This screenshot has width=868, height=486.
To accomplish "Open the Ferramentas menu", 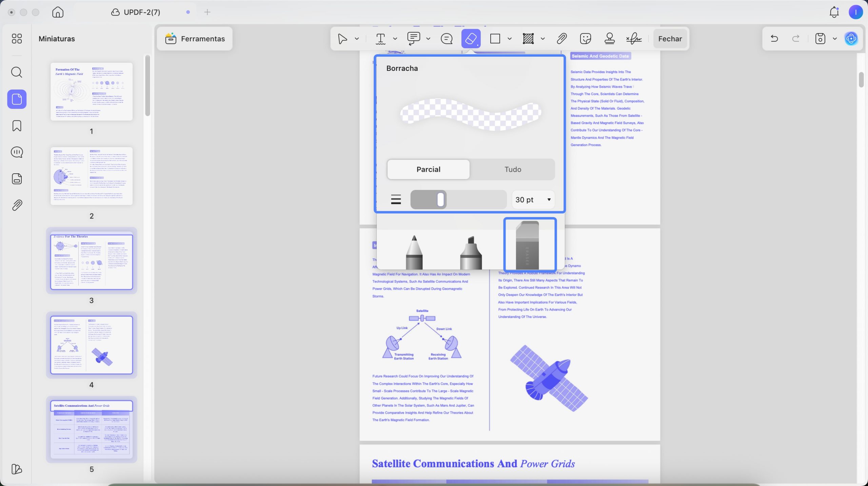I will click(x=195, y=39).
